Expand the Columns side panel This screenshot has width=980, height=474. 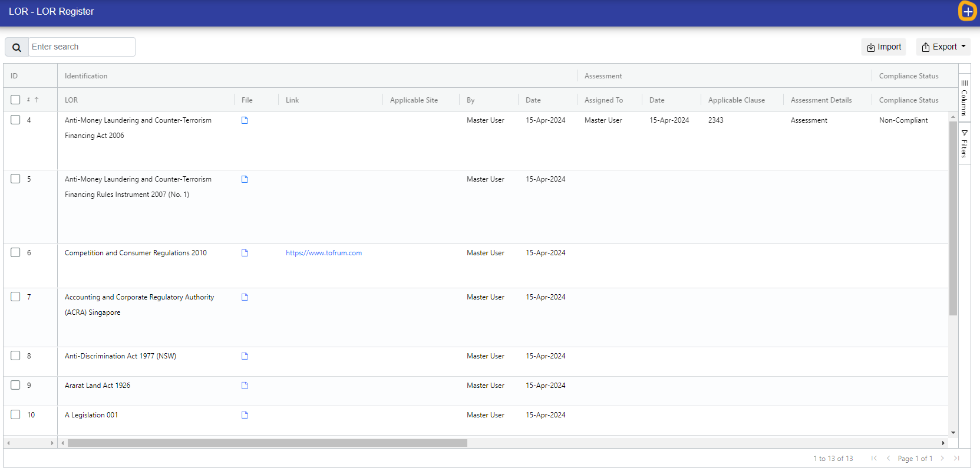coord(964,99)
